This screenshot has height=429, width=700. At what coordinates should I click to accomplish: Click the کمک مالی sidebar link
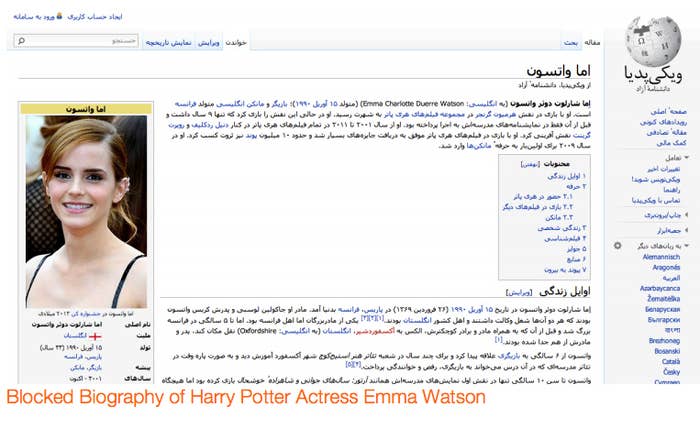(x=672, y=143)
